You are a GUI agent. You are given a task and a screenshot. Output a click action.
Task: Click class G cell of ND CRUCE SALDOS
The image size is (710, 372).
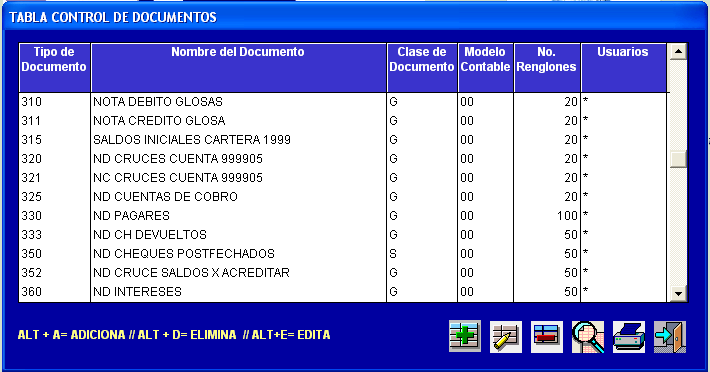pyautogui.click(x=422, y=273)
